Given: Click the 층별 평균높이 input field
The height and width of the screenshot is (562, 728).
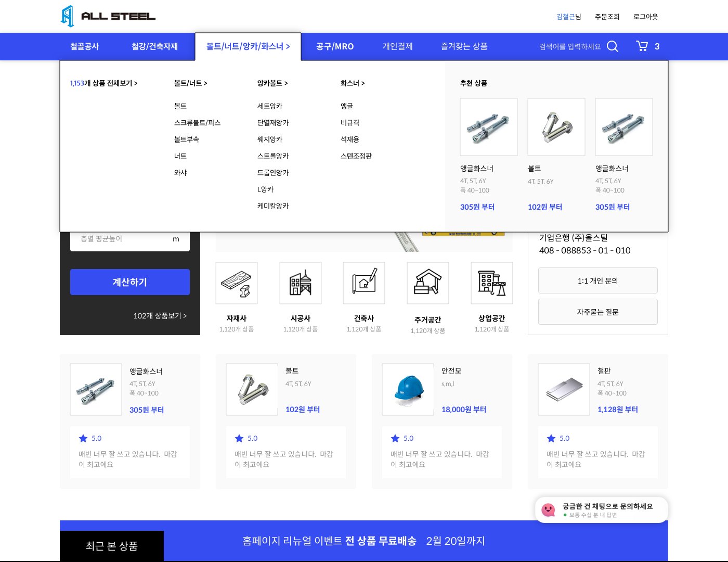Looking at the screenshot, I should pyautogui.click(x=130, y=239).
